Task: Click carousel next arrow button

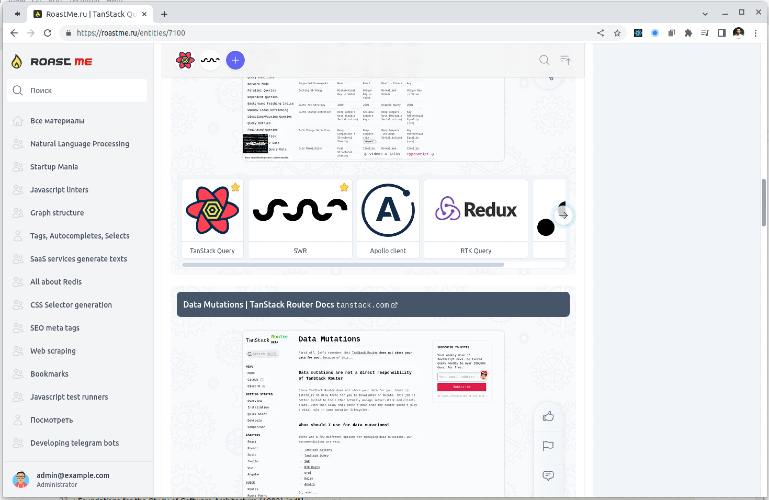Action: (564, 215)
